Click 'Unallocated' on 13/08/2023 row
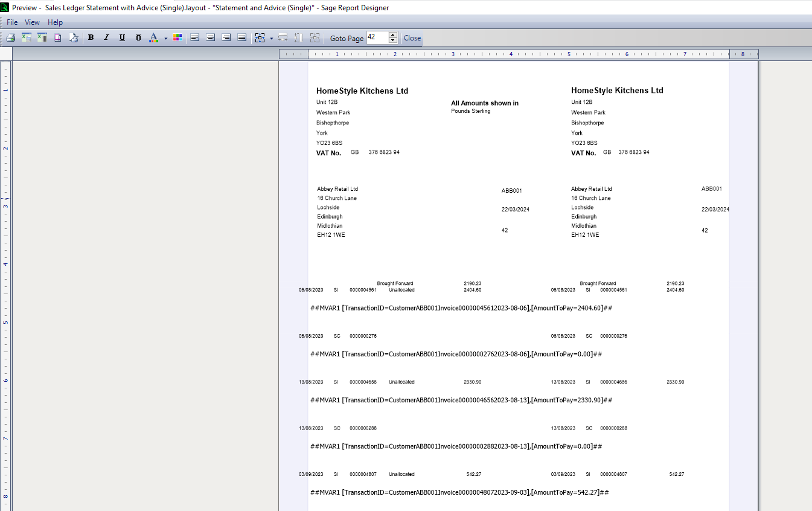 [x=401, y=382]
